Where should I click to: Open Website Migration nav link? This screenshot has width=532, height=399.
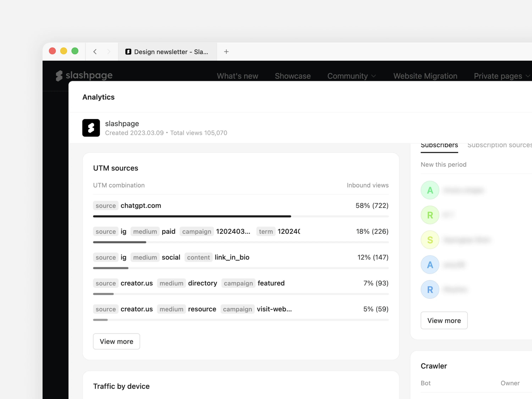pyautogui.click(x=425, y=76)
